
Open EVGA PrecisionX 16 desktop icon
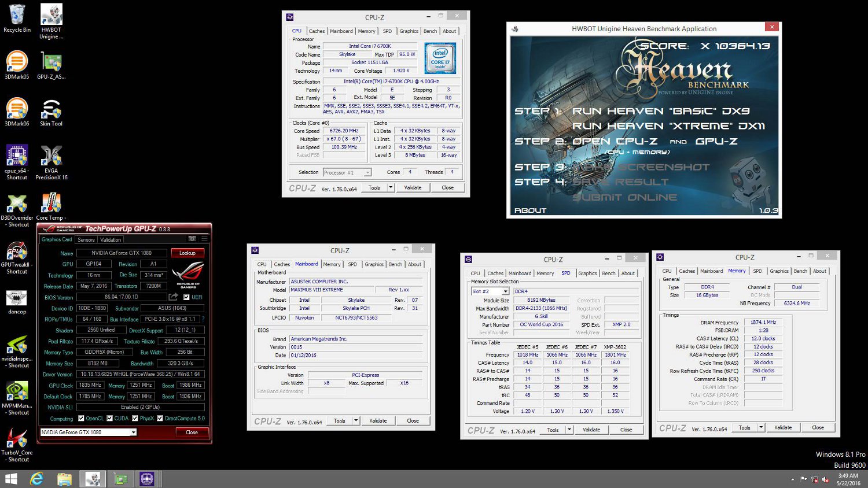[x=51, y=162]
